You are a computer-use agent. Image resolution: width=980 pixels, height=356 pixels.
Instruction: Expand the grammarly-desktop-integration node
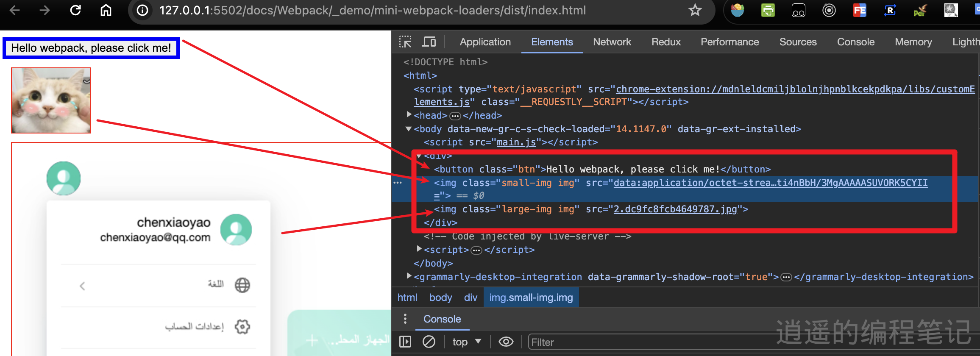click(x=409, y=276)
